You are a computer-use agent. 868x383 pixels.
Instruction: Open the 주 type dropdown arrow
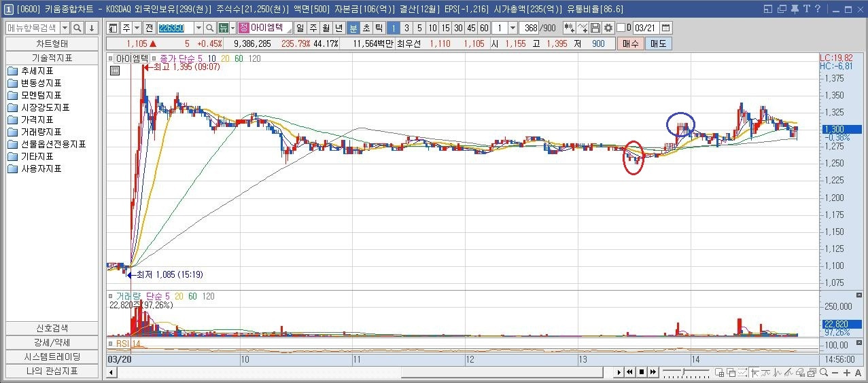pos(137,28)
